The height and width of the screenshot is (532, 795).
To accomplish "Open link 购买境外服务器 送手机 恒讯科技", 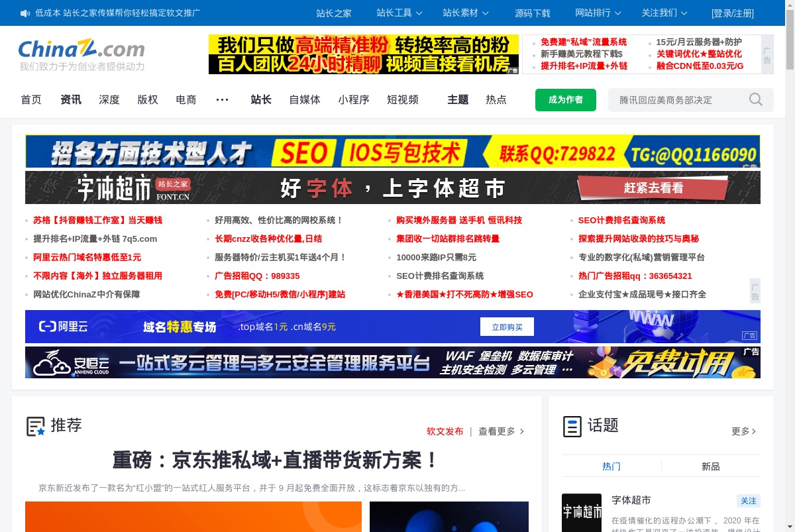I will 459,220.
